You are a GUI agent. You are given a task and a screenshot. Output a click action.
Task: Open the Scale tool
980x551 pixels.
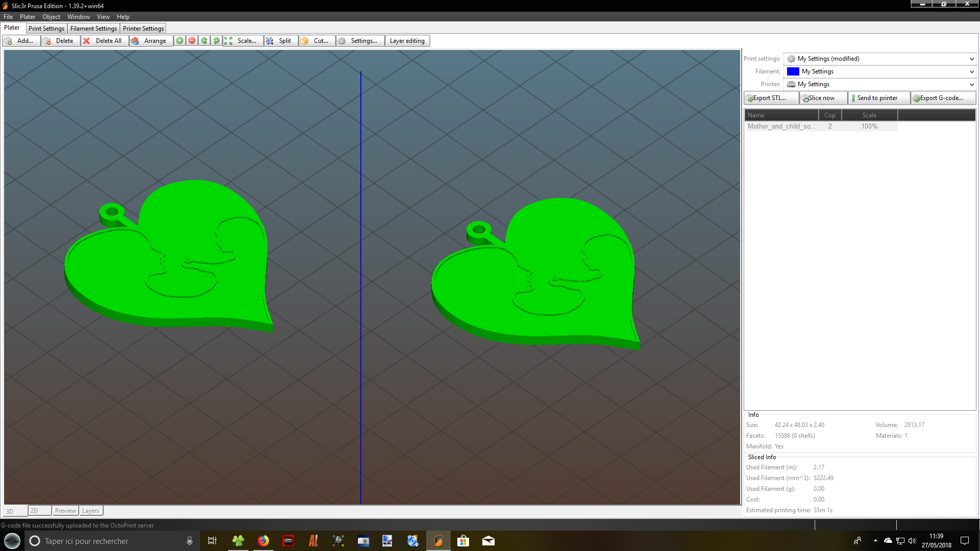pos(242,41)
